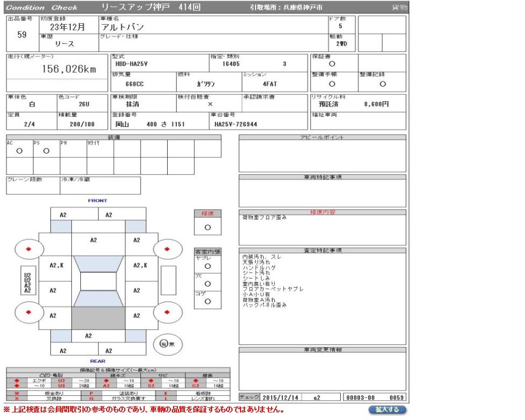Click the Condition Check header title
Image resolution: width=525 pixels, height=420 pixels.
tap(42, 7)
